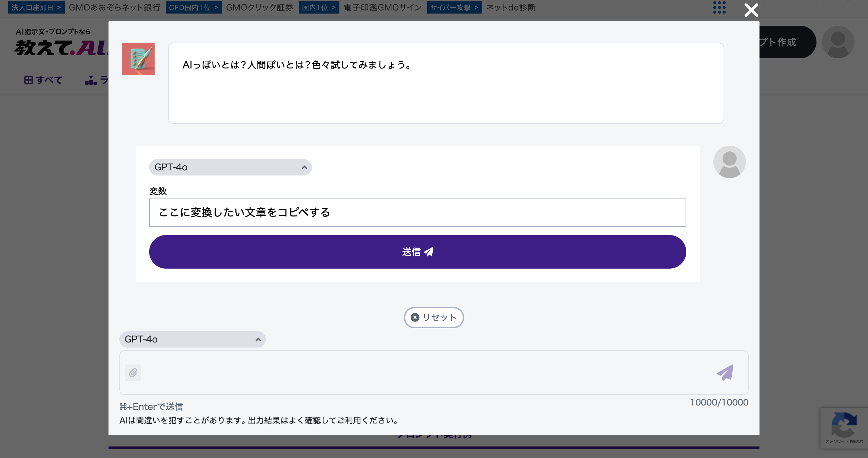Open the ネットde診断 link
Image resolution: width=868 pixels, height=458 pixels.
[511, 7]
